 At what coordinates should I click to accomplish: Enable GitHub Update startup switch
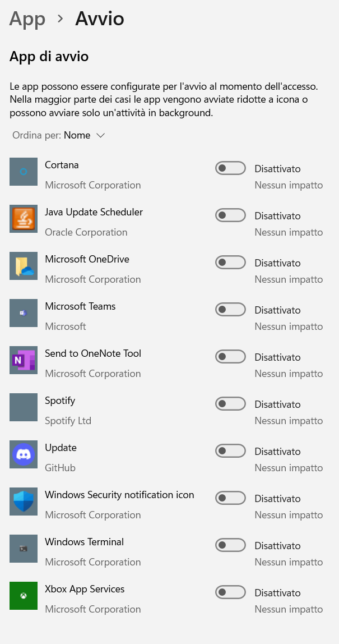tap(231, 451)
